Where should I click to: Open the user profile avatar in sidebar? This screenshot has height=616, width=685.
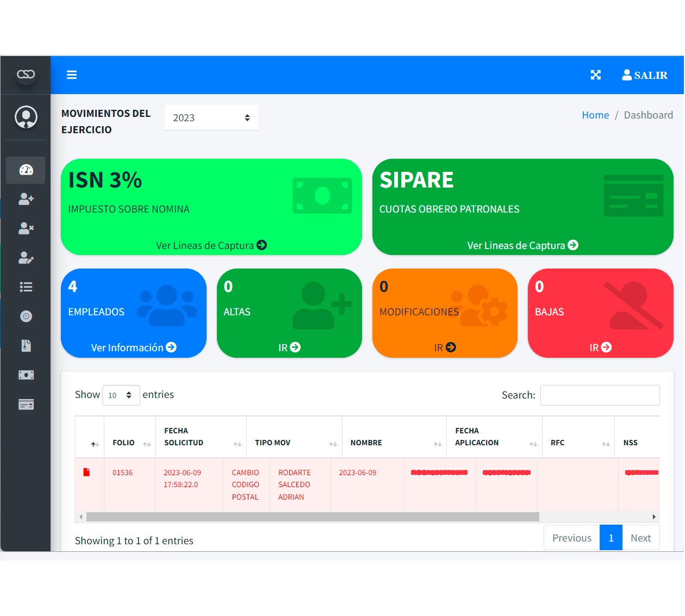tap(26, 117)
